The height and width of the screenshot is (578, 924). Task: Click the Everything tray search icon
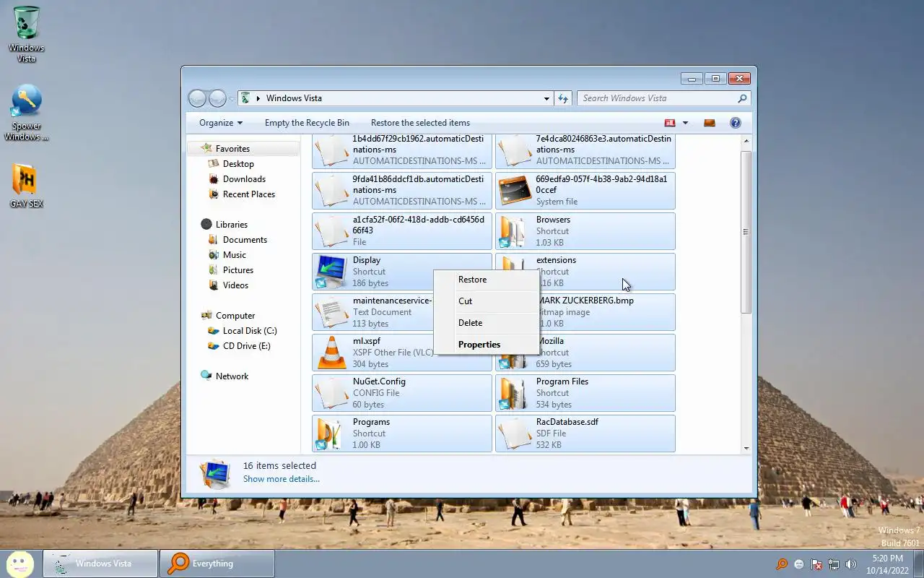[782, 564]
